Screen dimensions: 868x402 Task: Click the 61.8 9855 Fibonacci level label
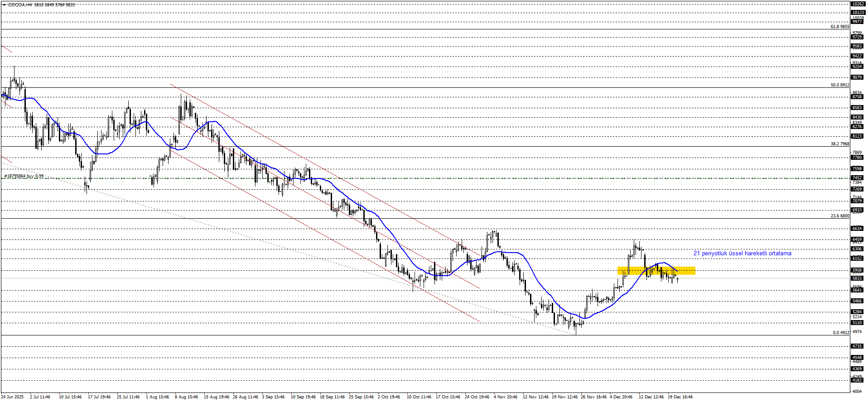[839, 27]
